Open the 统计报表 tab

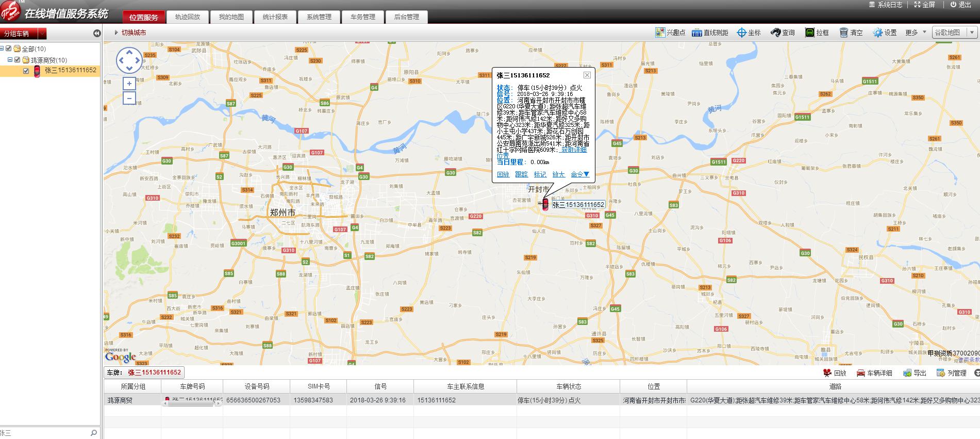(275, 17)
